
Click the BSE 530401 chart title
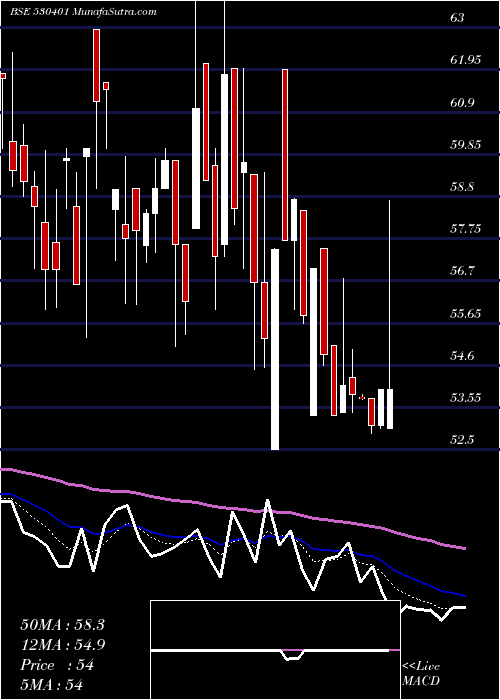coord(83,12)
